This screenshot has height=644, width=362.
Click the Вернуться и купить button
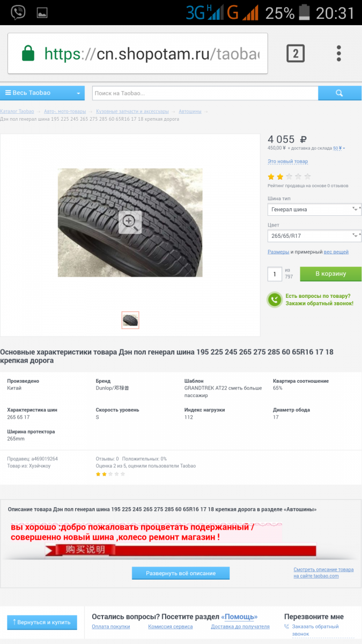coord(42,623)
